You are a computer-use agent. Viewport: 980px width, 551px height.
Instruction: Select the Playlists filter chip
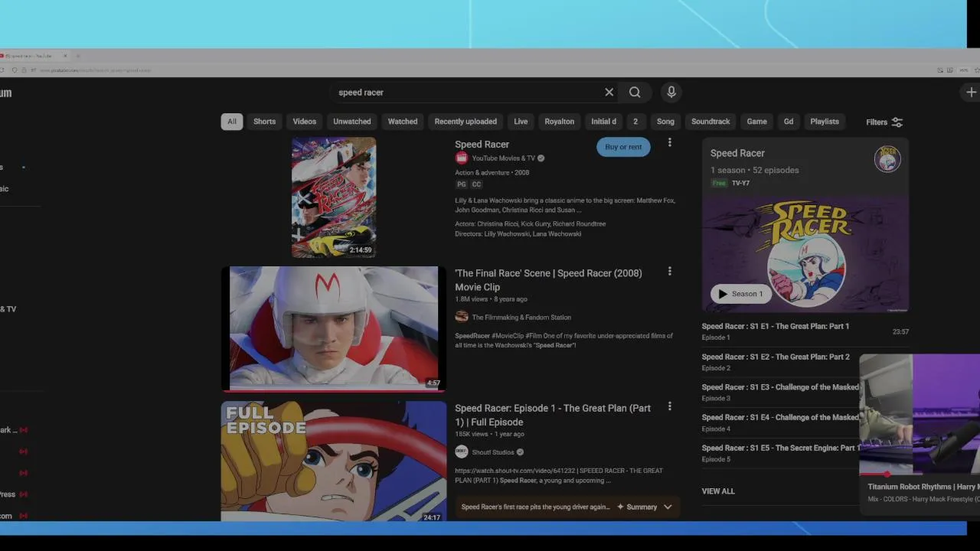pyautogui.click(x=825, y=122)
